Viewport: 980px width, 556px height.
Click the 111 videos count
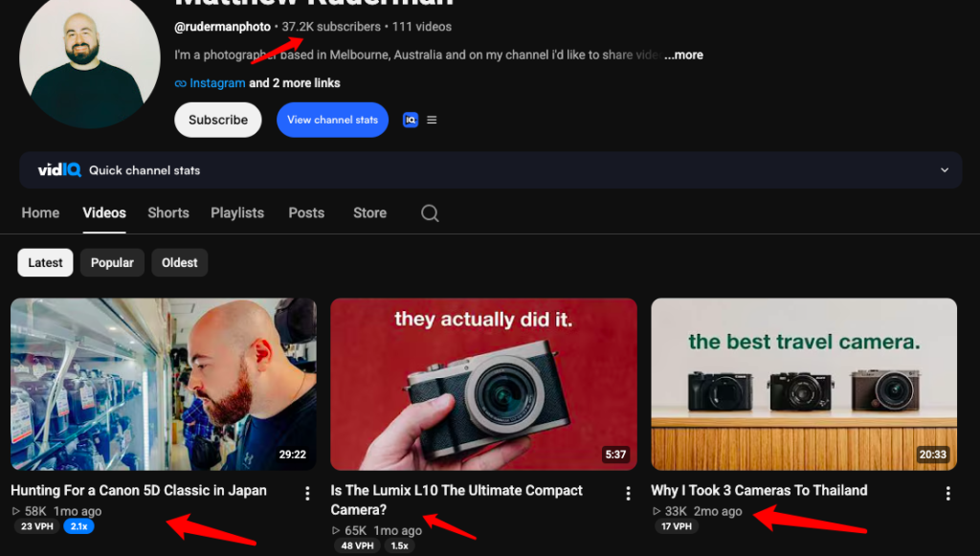point(422,27)
